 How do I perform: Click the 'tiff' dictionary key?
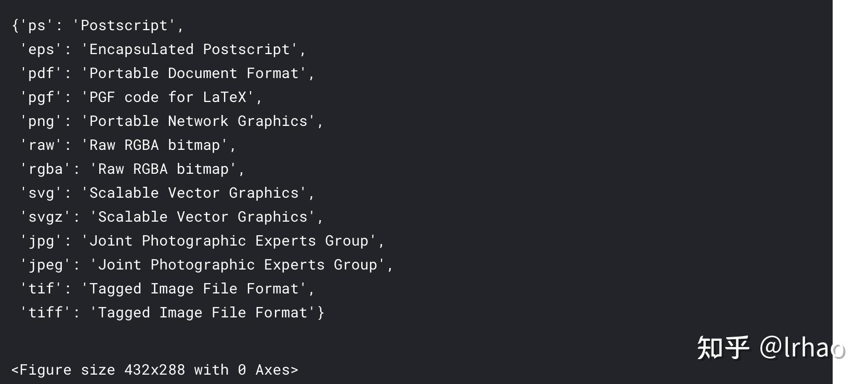tap(46, 313)
